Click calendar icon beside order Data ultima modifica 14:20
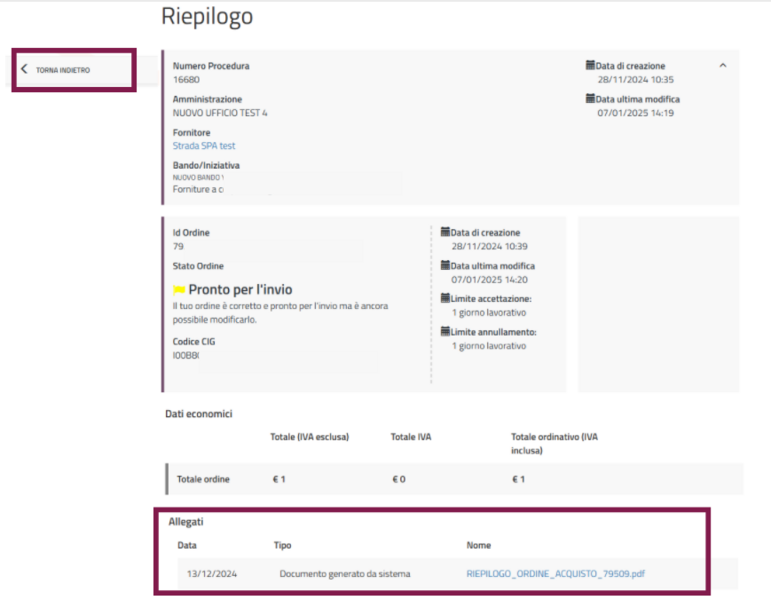 [446, 266]
